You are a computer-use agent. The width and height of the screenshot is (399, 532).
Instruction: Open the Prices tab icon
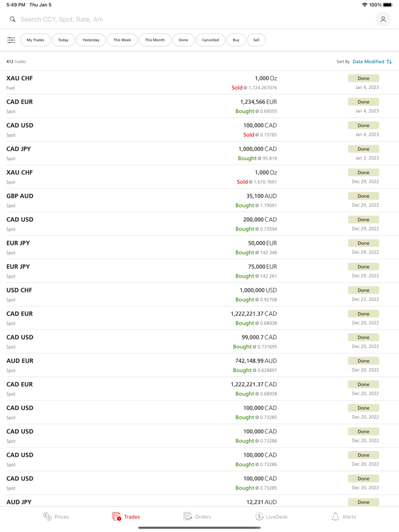click(48, 516)
